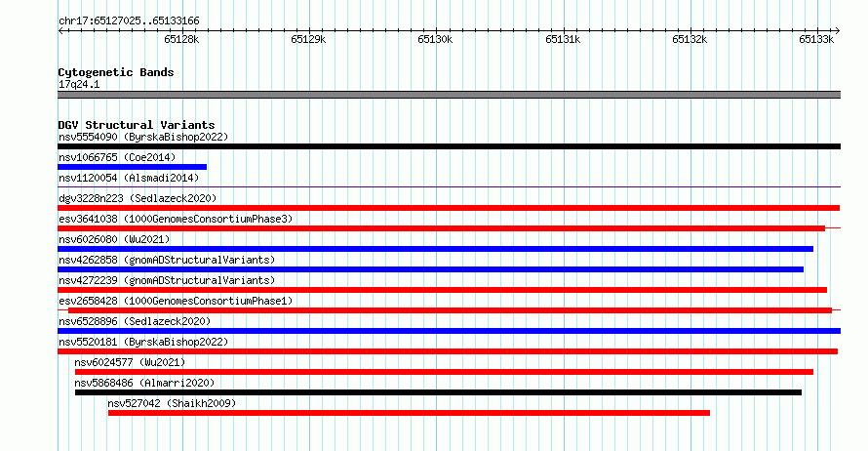Click the Cytogenetic Bands track title

tap(116, 72)
